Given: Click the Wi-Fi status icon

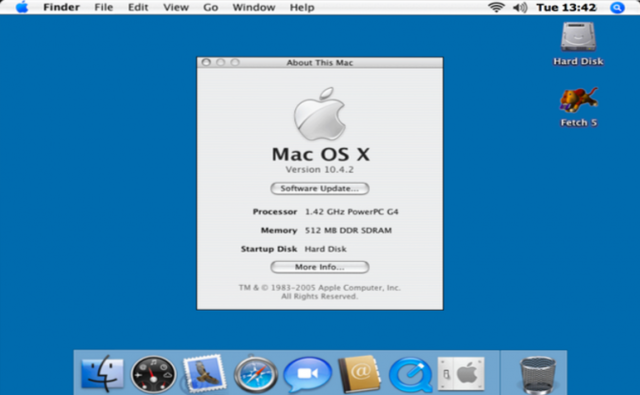Looking at the screenshot, I should pyautogui.click(x=496, y=7).
